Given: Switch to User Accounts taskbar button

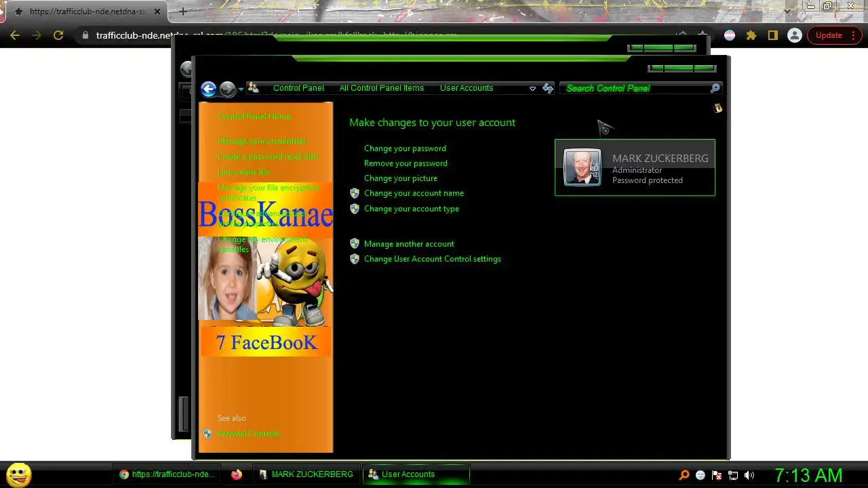Looking at the screenshot, I should pyautogui.click(x=416, y=474).
